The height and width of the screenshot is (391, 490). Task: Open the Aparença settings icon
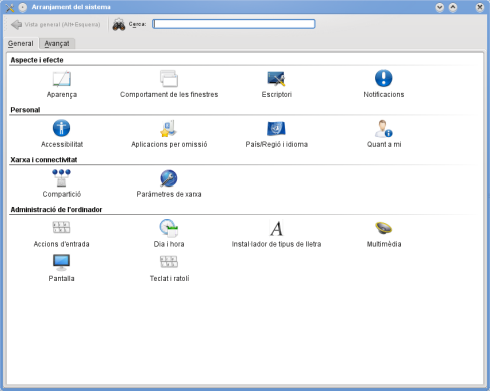pyautogui.click(x=62, y=79)
